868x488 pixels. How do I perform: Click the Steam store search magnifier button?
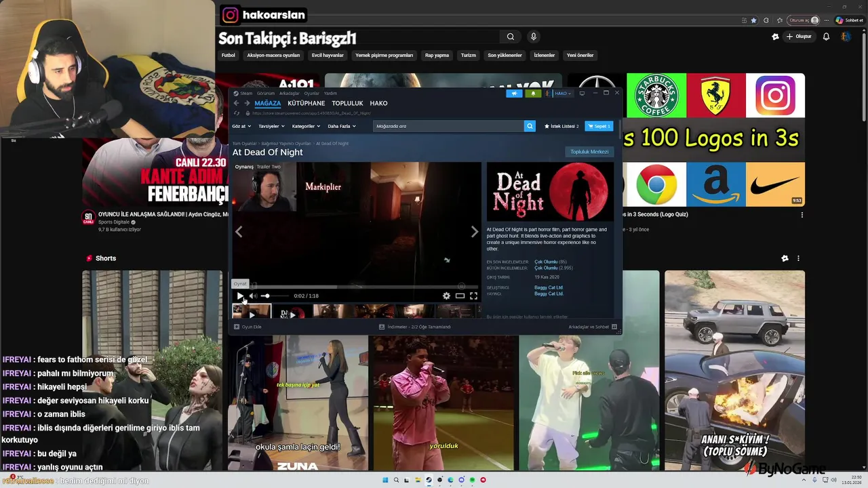pos(530,126)
